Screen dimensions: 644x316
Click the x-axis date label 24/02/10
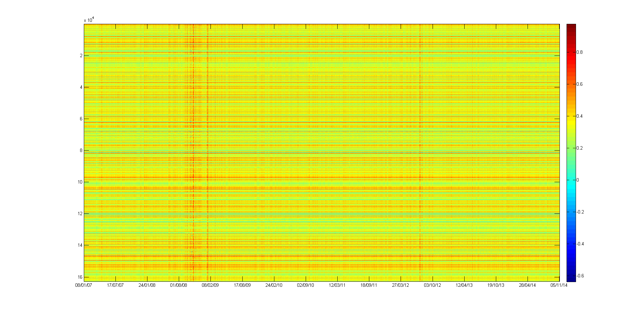[274, 285]
